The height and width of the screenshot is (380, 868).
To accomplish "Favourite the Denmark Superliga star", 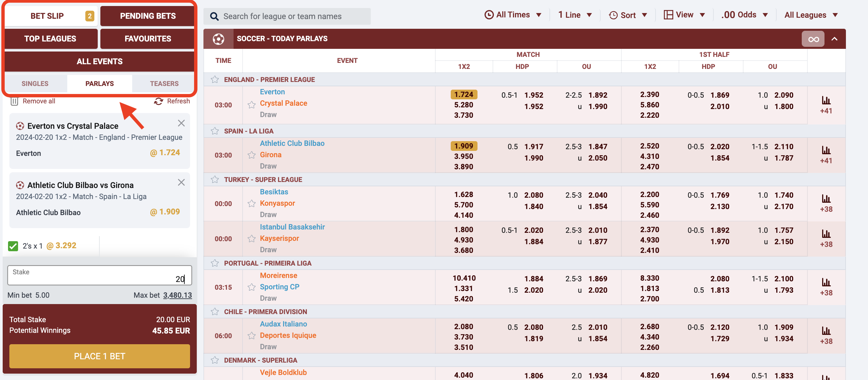I will tap(214, 360).
